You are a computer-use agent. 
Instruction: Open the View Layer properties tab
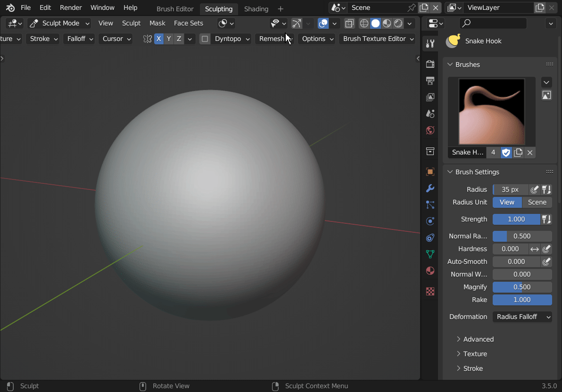430,97
